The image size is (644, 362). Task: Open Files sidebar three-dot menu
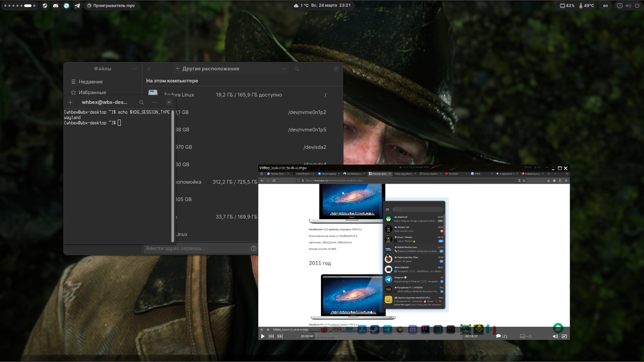coord(135,69)
